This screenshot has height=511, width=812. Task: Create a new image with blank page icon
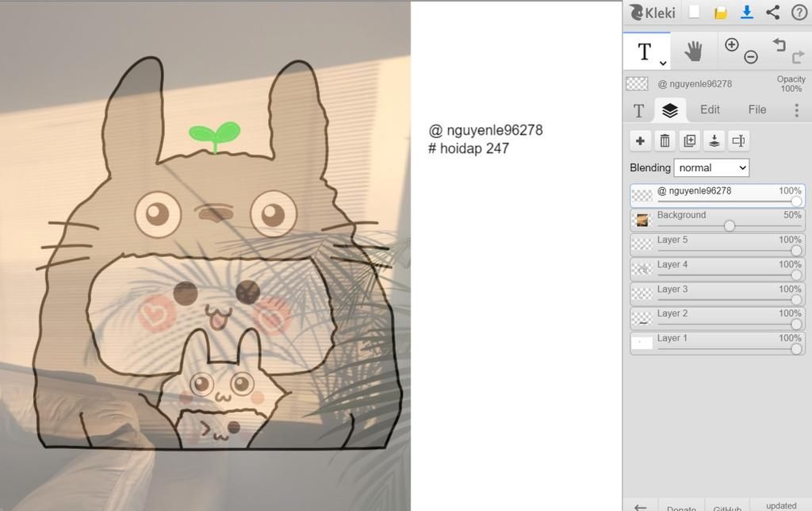[694, 11]
